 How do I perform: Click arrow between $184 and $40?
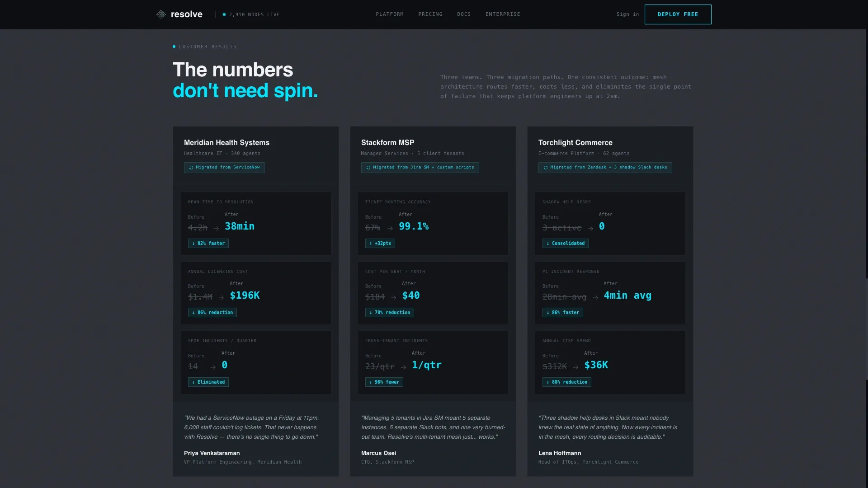(393, 298)
